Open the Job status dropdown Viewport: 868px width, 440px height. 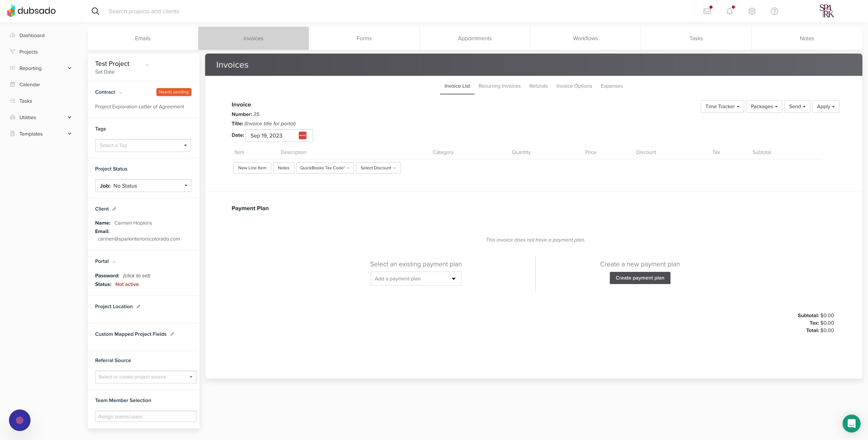(143, 186)
